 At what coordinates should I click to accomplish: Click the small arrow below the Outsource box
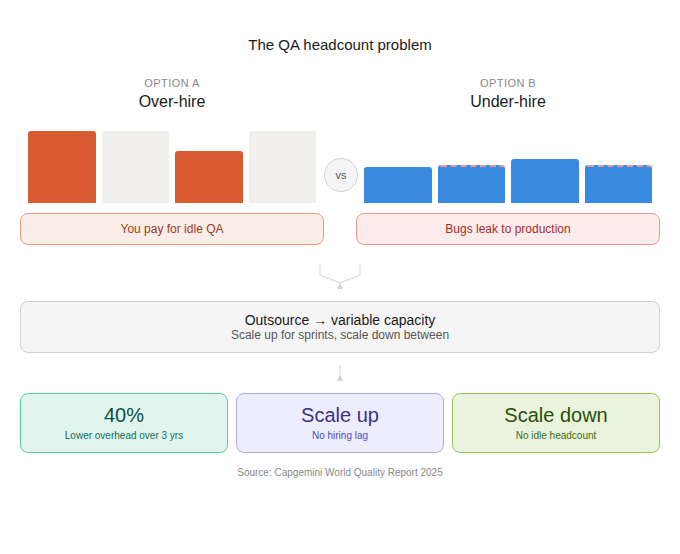pos(340,374)
